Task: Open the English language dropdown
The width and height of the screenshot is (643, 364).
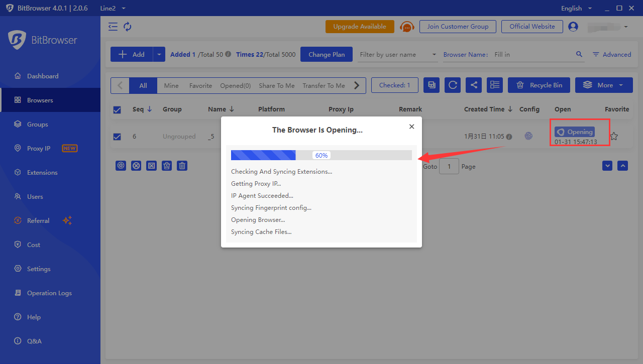Action: pos(576,8)
